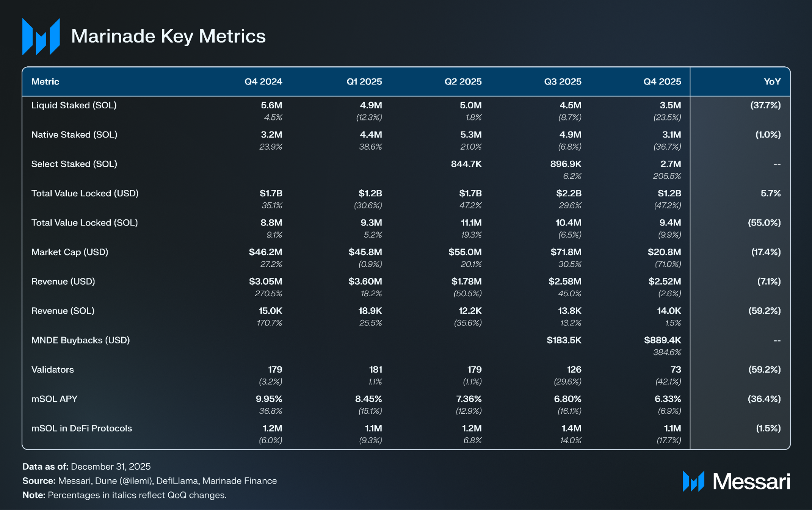
Task: Click the $889.4K buybacks value for Q4 2025
Action: (662, 340)
